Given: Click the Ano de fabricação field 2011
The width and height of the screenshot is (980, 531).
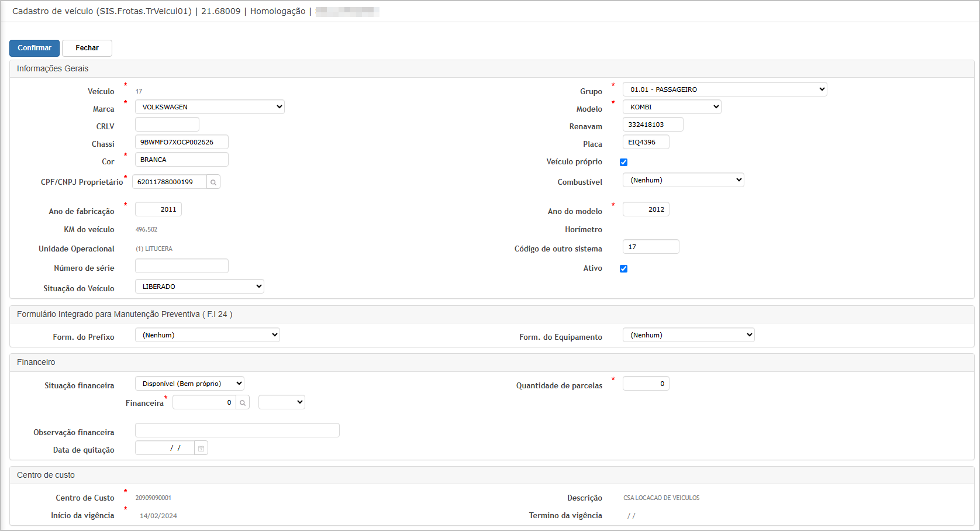Looking at the screenshot, I should point(158,209).
